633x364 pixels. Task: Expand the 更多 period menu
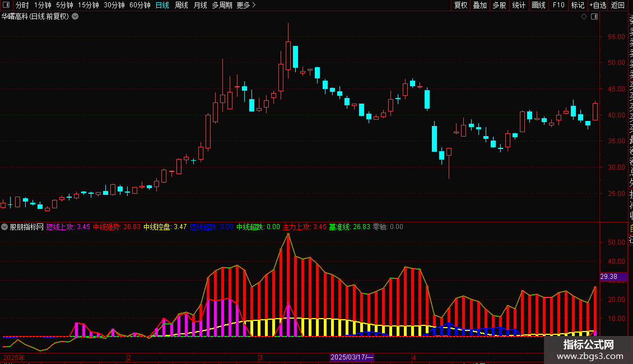246,5
